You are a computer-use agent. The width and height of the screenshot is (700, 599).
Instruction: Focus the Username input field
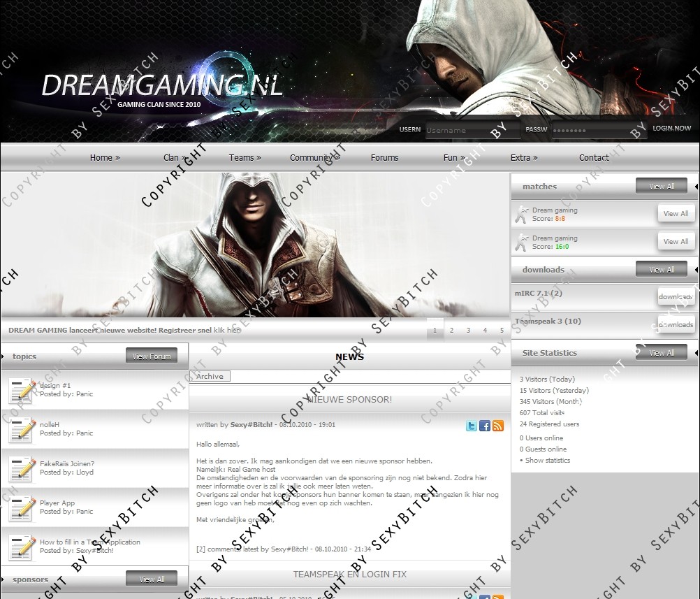click(x=473, y=130)
